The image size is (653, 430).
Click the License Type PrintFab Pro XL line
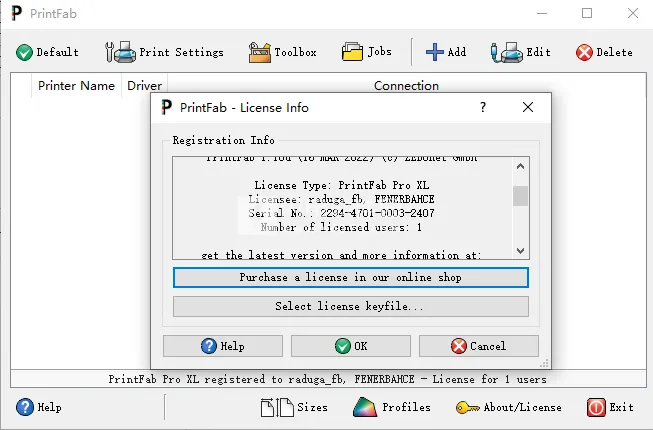[341, 185]
